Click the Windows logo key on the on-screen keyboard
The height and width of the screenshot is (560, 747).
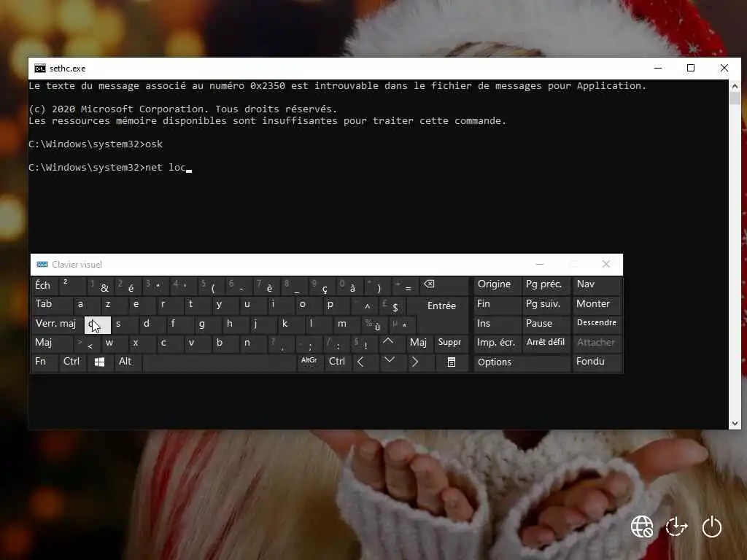click(x=99, y=362)
